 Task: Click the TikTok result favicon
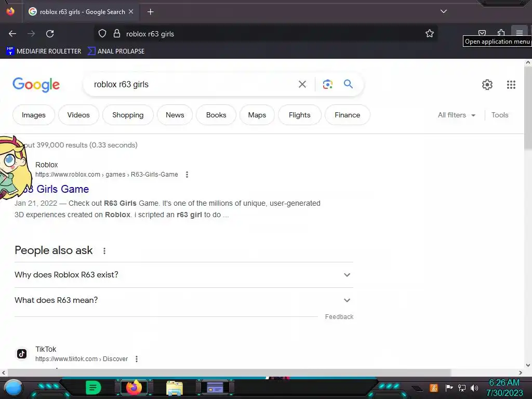pos(22,354)
